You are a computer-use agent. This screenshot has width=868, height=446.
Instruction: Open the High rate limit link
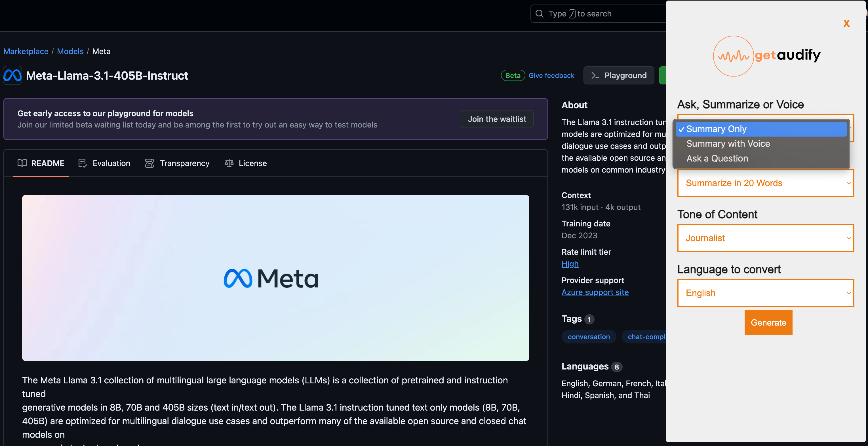(570, 264)
